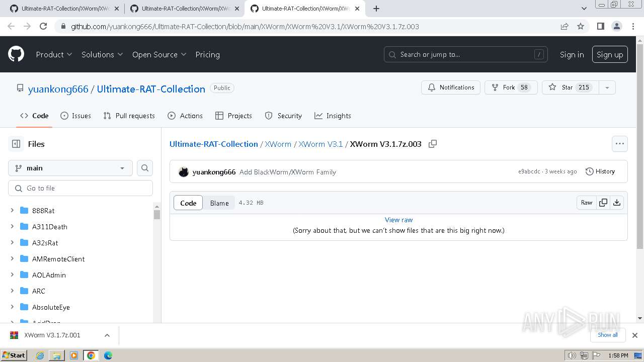Expand the A32sRat folder
This screenshot has width=644, height=362.
click(12, 243)
